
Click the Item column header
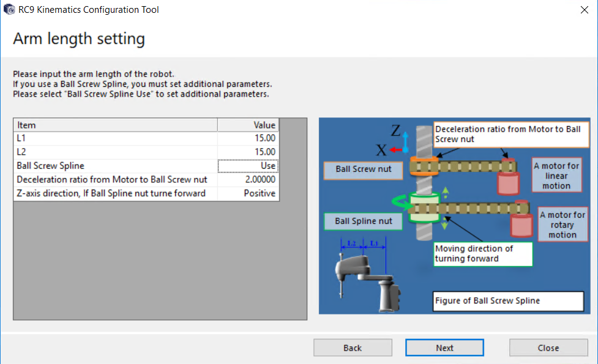point(115,125)
